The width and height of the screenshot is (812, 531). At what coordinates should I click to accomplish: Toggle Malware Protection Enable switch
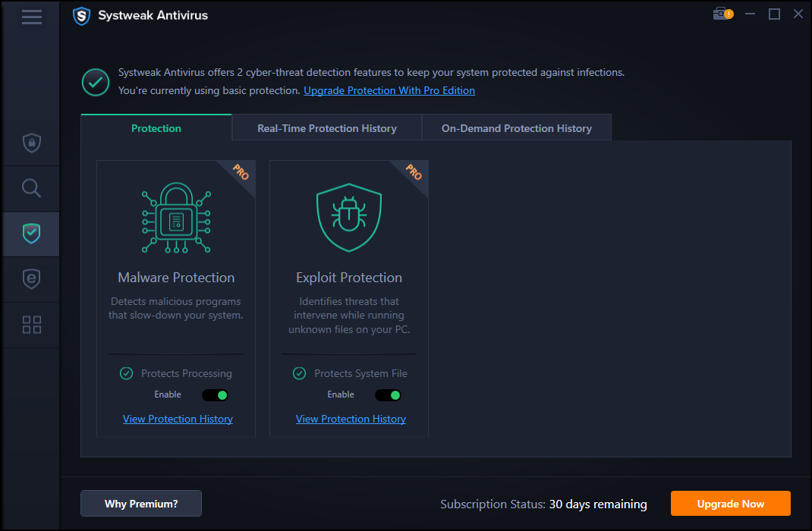point(215,395)
